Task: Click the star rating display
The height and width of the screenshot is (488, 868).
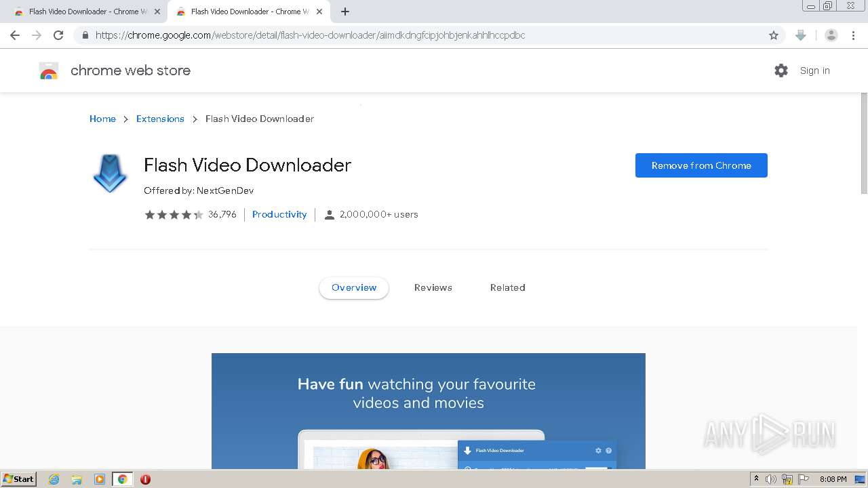Action: tap(174, 215)
